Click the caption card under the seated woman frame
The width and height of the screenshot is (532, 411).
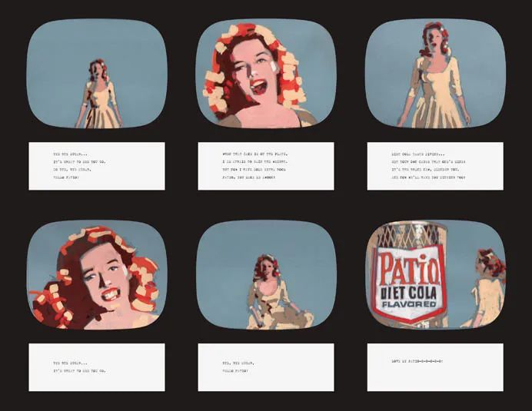(x=266, y=367)
